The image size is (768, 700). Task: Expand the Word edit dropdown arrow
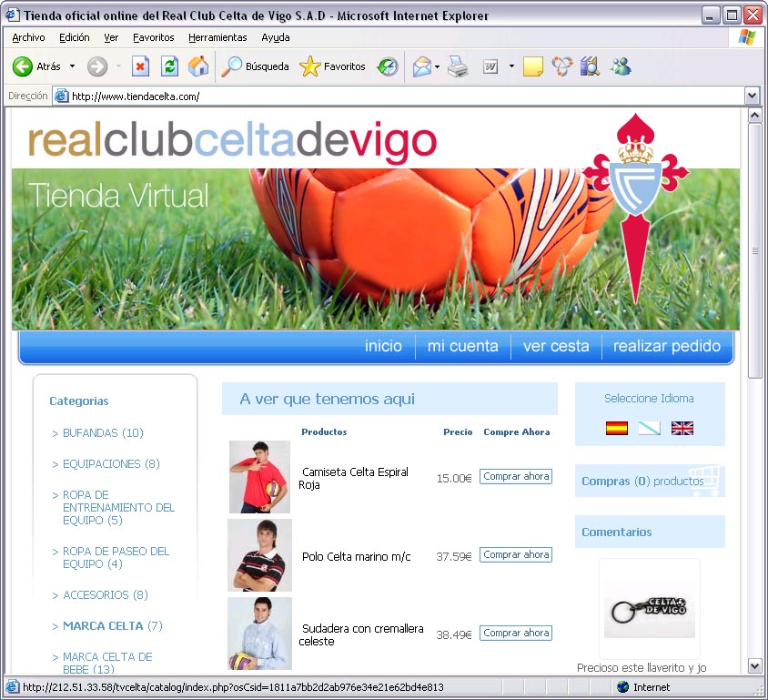coord(511,66)
